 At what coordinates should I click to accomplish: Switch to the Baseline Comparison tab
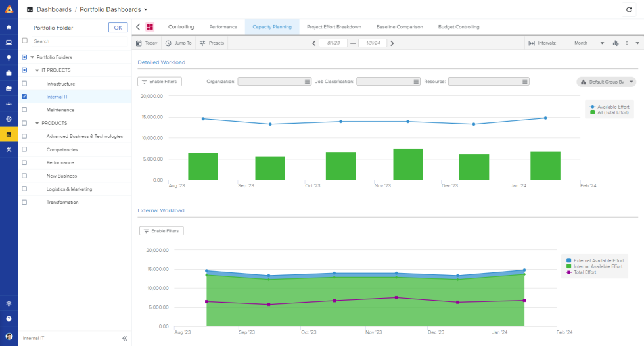pos(400,27)
